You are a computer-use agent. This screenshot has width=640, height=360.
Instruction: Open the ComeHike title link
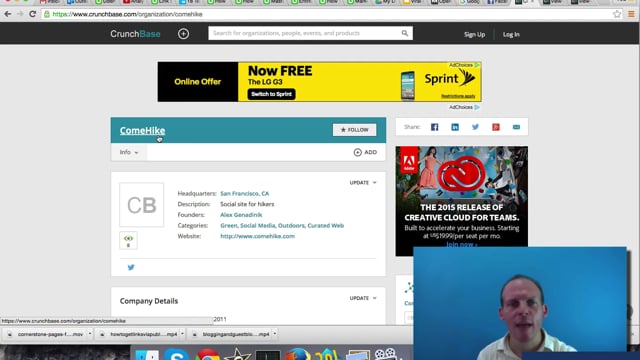[x=142, y=131]
